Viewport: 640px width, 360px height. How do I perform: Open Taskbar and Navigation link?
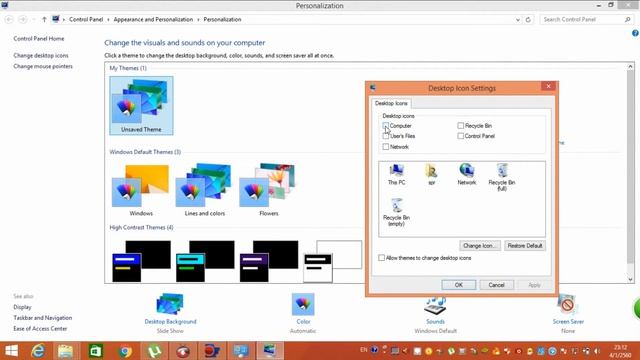[x=42, y=318]
